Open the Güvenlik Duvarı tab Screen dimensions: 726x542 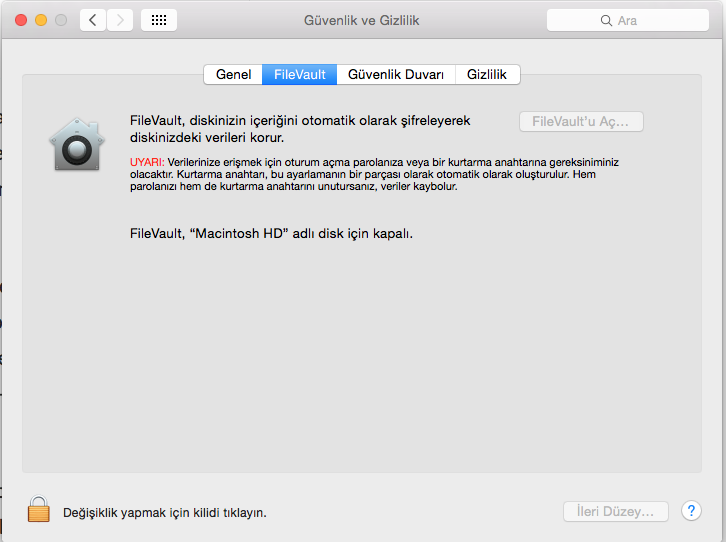pos(396,75)
